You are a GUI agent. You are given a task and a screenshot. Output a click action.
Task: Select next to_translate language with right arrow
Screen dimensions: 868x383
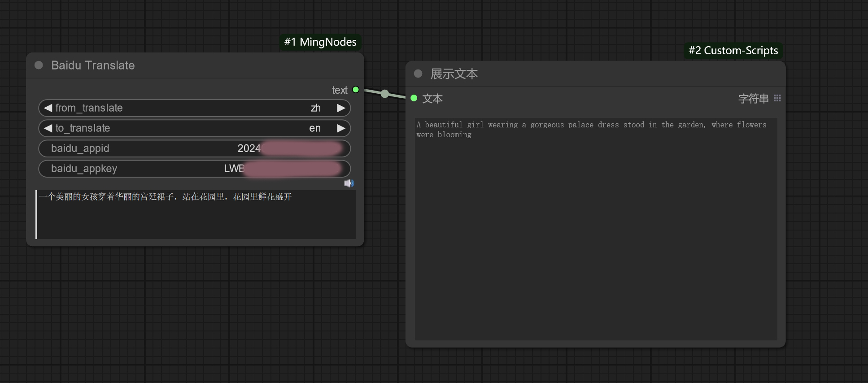(341, 128)
